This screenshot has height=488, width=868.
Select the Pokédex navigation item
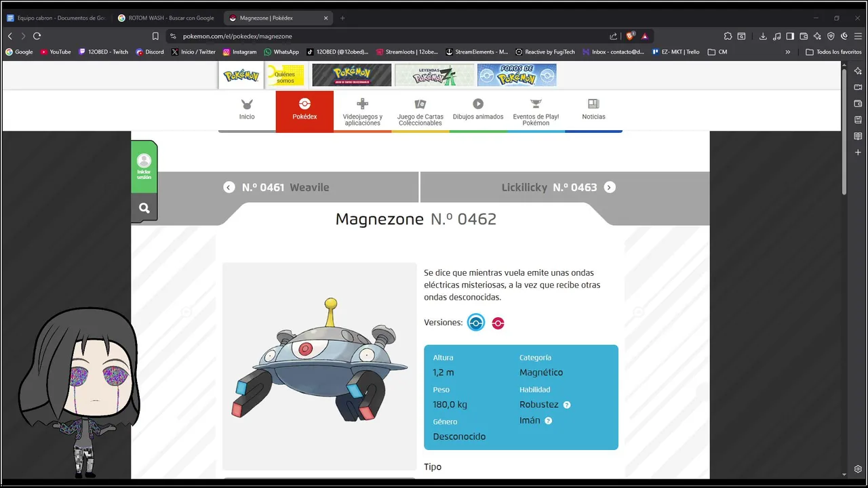(304, 110)
